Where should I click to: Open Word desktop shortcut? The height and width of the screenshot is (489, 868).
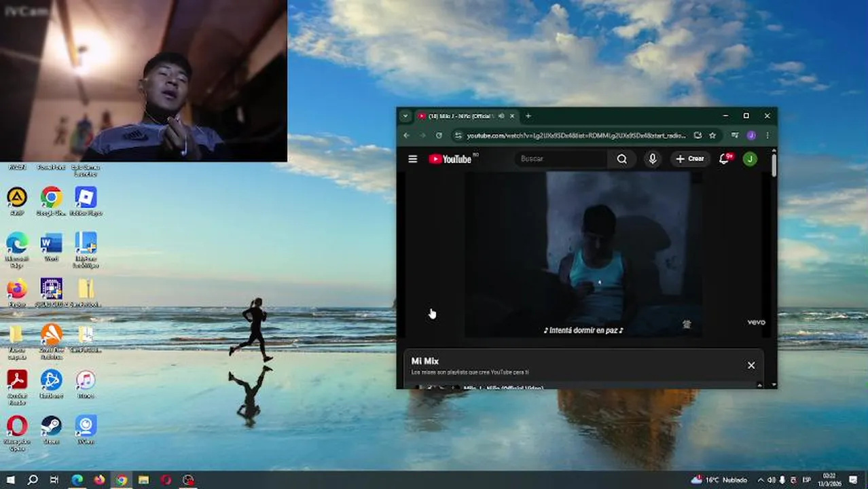pyautogui.click(x=51, y=247)
